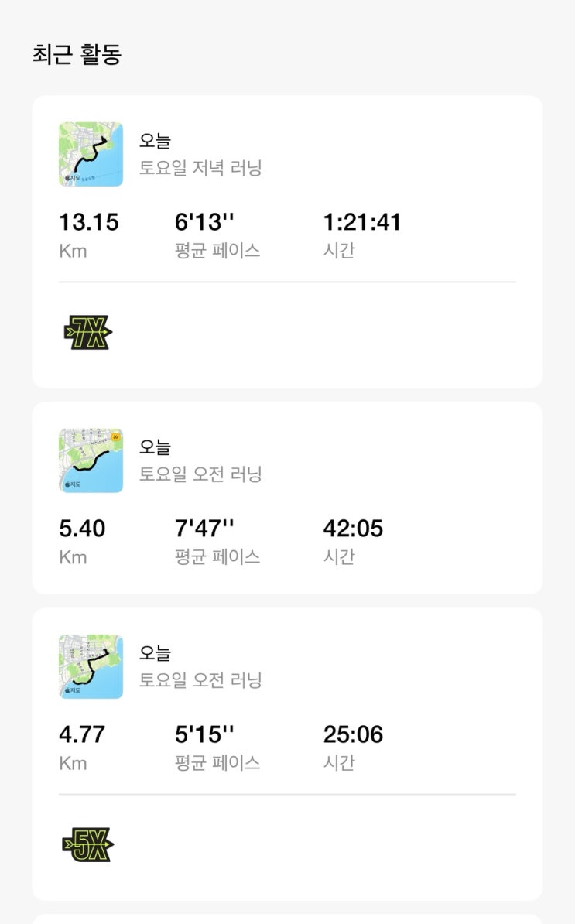
Task: Open the Saturday evening run map thumbnail
Action: coord(91,154)
